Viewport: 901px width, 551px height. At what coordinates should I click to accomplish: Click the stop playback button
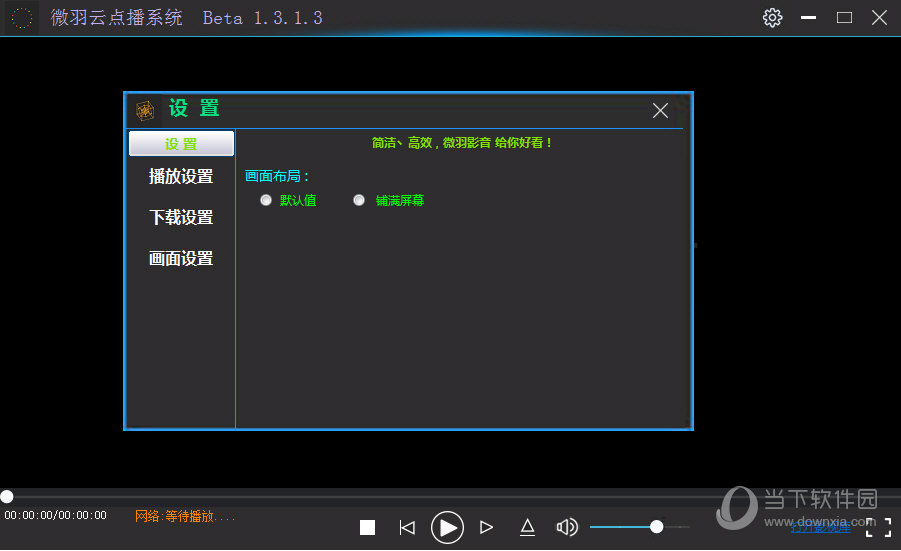367,527
